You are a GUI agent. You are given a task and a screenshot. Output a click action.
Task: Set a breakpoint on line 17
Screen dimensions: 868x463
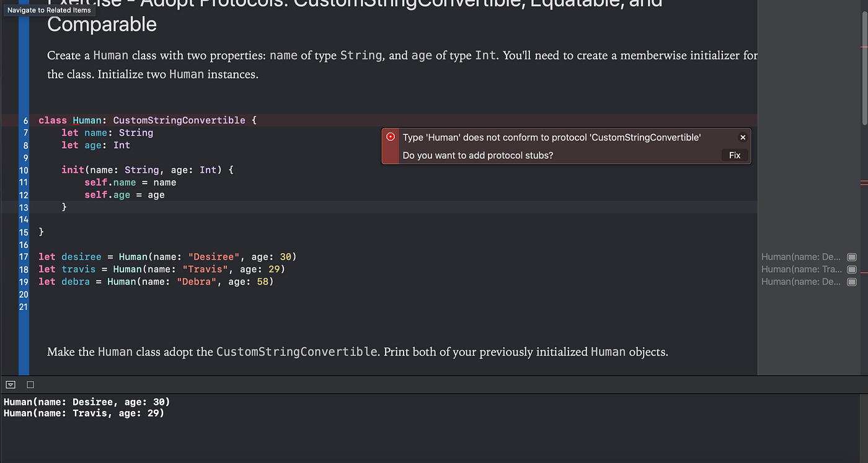click(24, 256)
